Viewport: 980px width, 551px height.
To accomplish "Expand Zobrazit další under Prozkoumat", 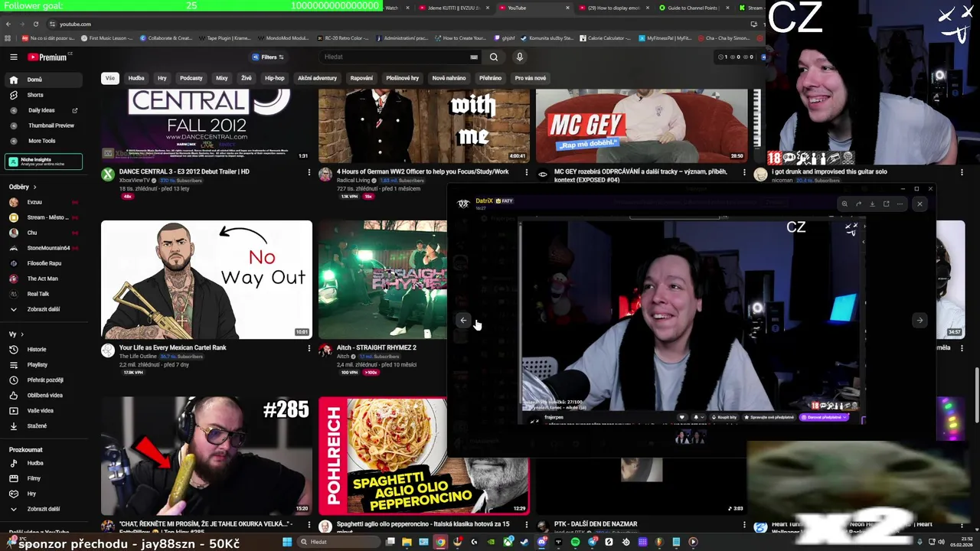I will (x=43, y=509).
